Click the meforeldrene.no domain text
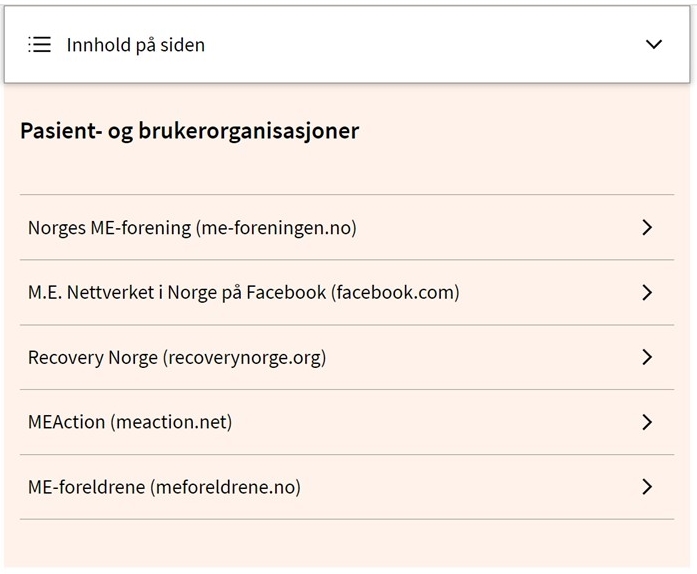Image resolution: width=697 pixels, height=574 pixels. click(x=226, y=488)
